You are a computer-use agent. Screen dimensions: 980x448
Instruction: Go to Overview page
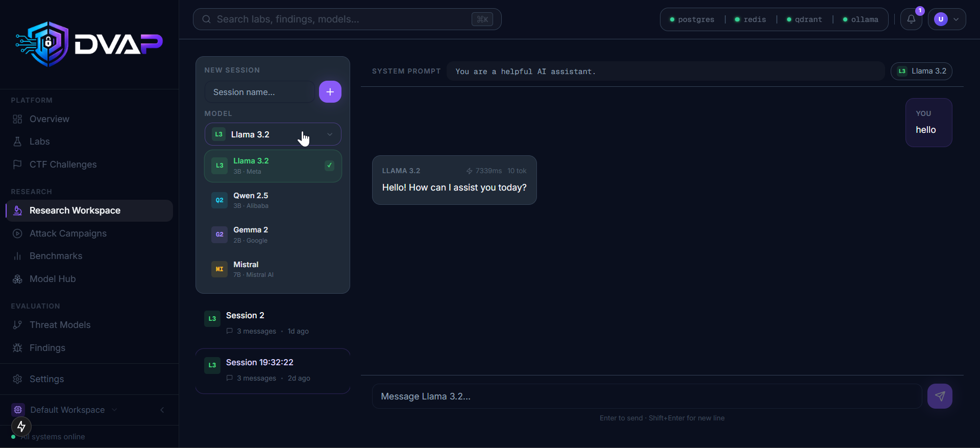89,119
